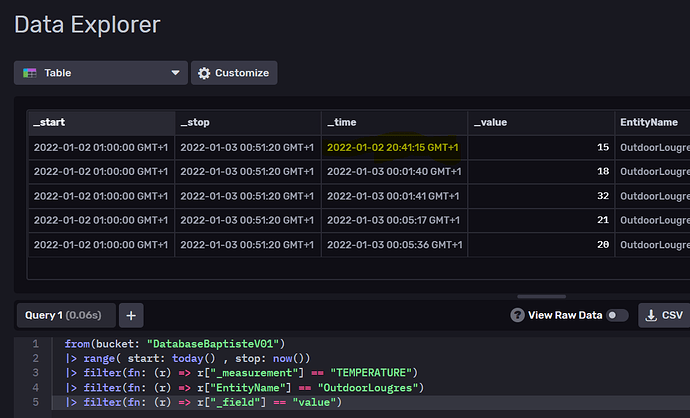Click _time cell 2022-01-03 00:01:41 GMT+1
690x418 pixels.
(x=393, y=196)
